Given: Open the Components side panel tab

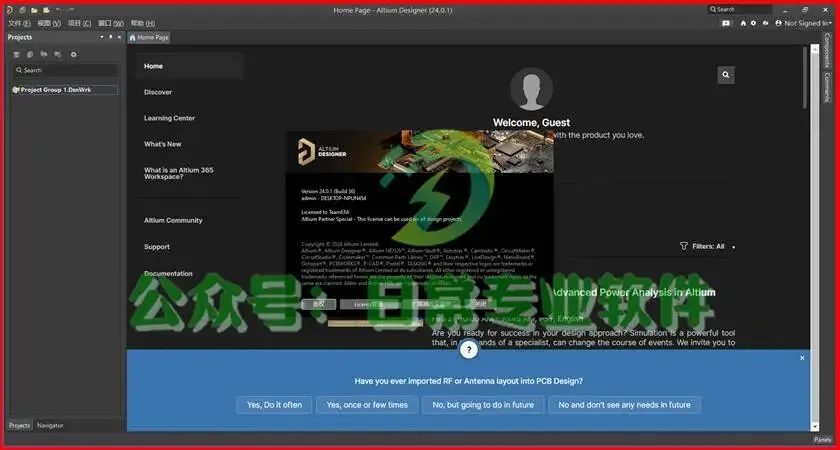Looking at the screenshot, I should (827, 50).
